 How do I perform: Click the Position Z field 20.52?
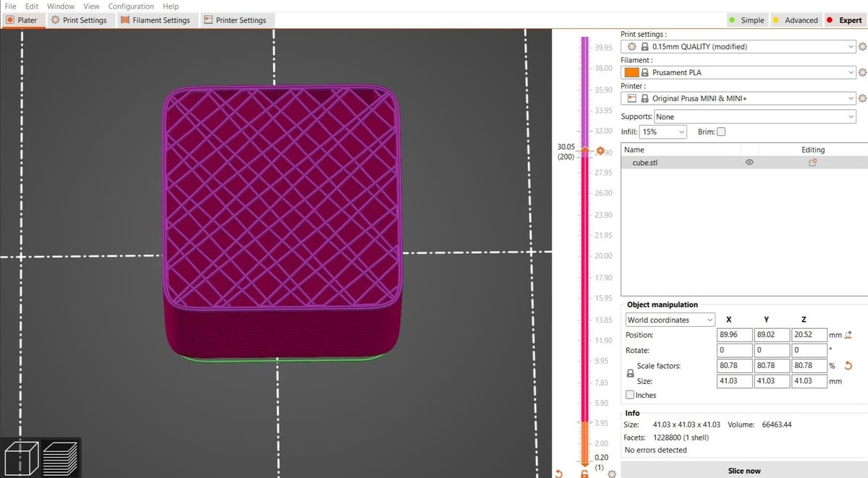(x=809, y=335)
